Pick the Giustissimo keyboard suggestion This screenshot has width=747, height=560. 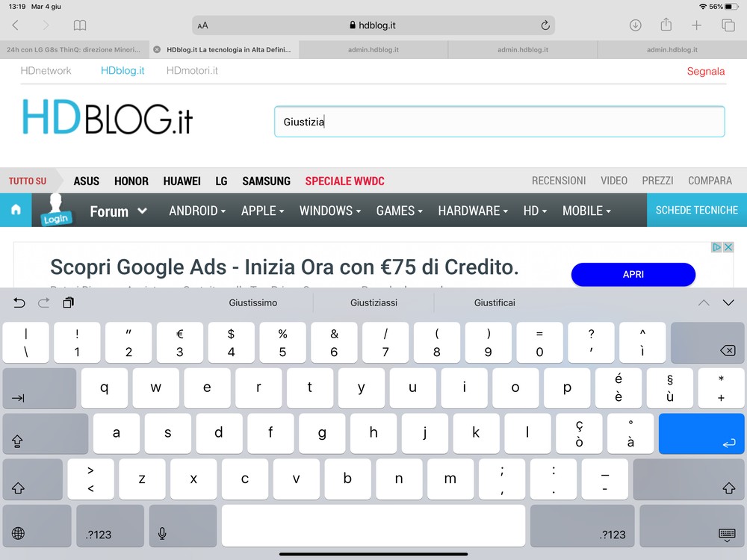(x=253, y=302)
